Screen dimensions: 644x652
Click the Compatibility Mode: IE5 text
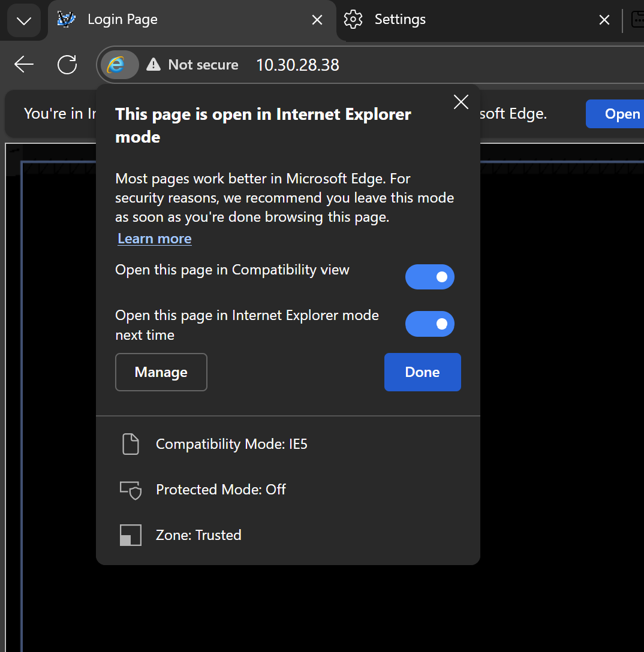tap(231, 444)
